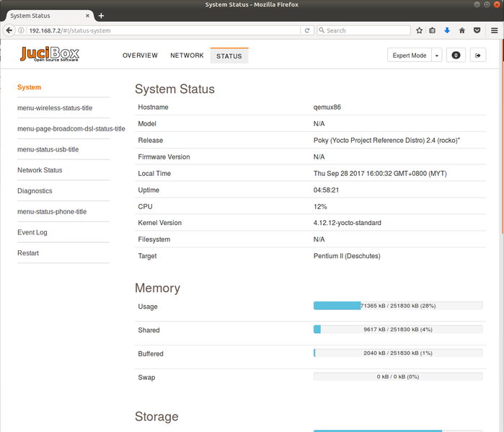Click the Expert Mode button
The image size is (504, 432).
(x=410, y=56)
